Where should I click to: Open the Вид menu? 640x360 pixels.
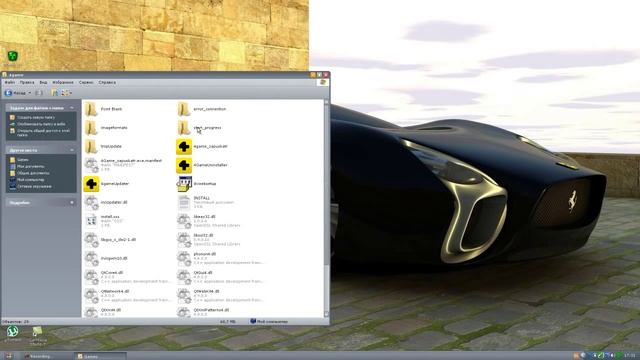click(x=43, y=82)
